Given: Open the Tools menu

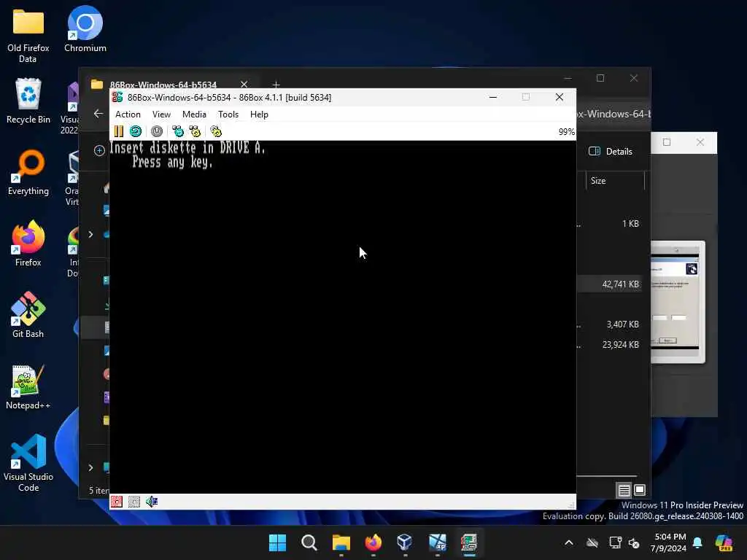Looking at the screenshot, I should point(228,114).
